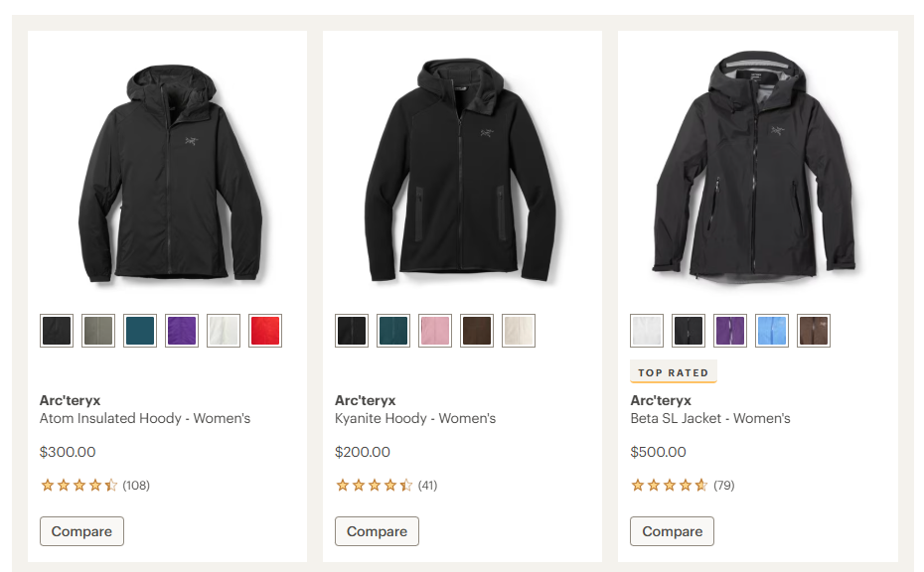924x572 pixels.
Task: Choose purple color for Atom Insulated Hoody
Action: (182, 331)
